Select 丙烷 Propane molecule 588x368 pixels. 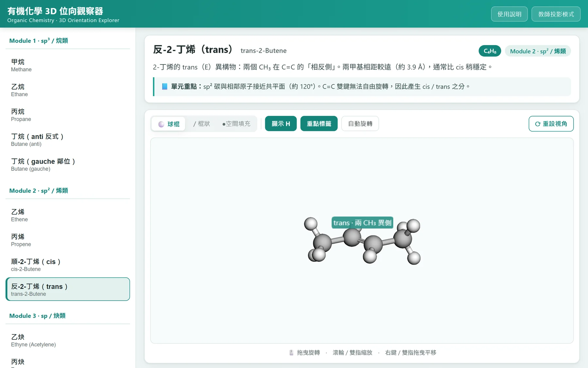coord(68,115)
